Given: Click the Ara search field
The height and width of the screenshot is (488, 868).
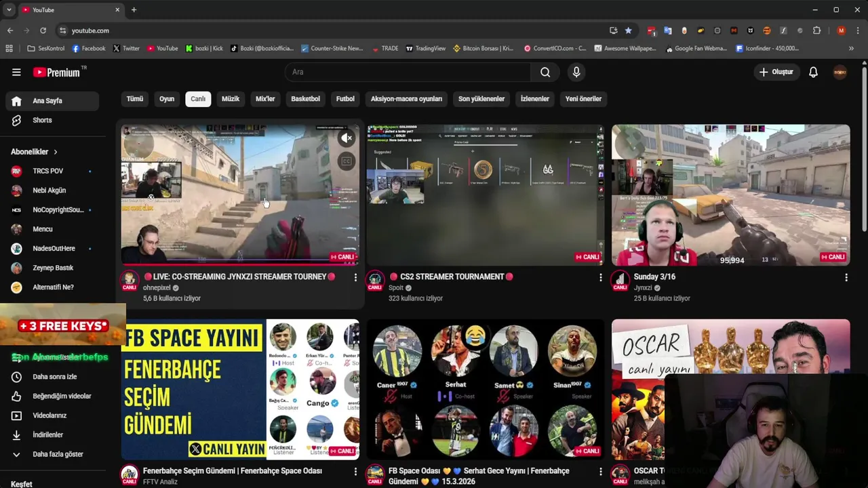Looking at the screenshot, I should (407, 72).
